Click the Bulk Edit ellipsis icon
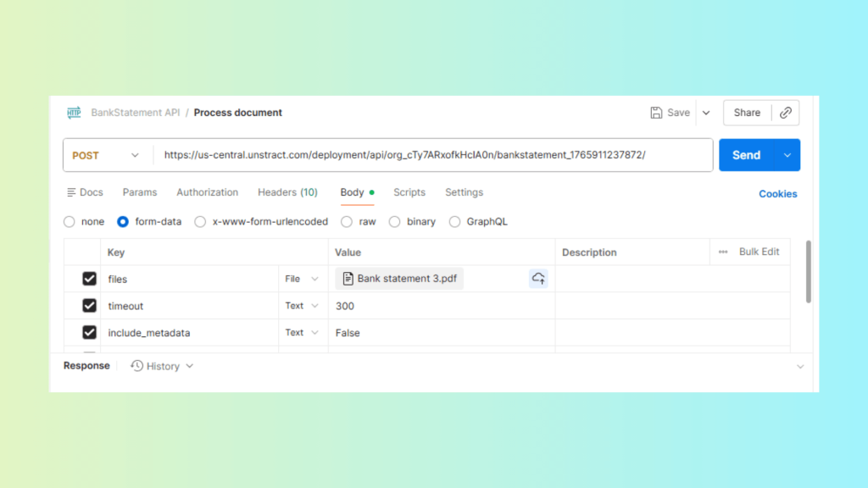 [x=723, y=252]
